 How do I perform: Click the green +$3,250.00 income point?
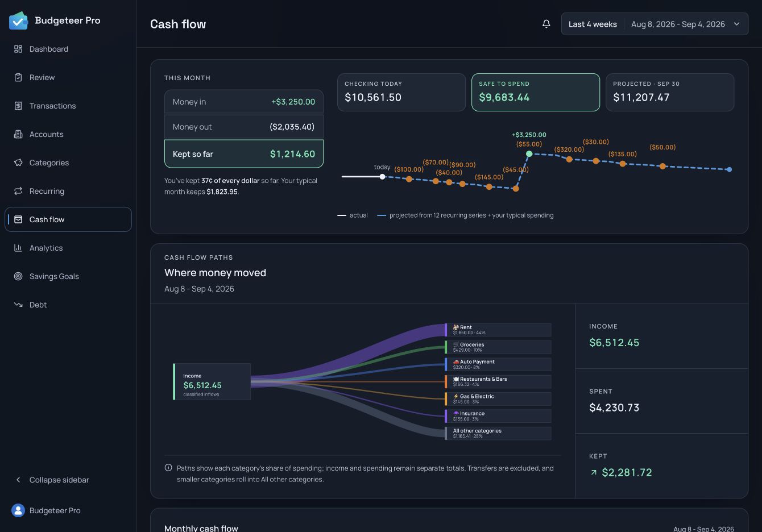click(x=529, y=153)
